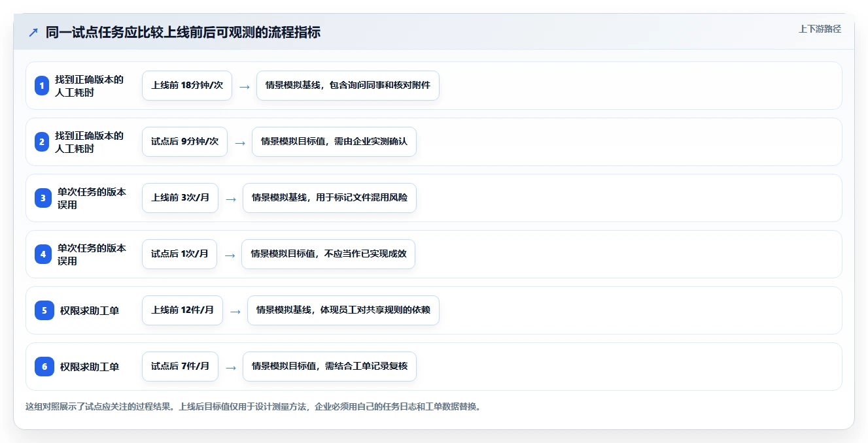868x443 pixels.
Task: Click the 上线前 12件/月 box
Action: point(182,310)
